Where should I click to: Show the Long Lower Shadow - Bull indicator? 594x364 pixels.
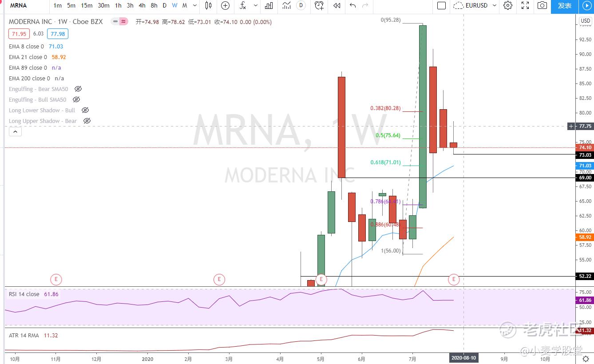pos(85,110)
